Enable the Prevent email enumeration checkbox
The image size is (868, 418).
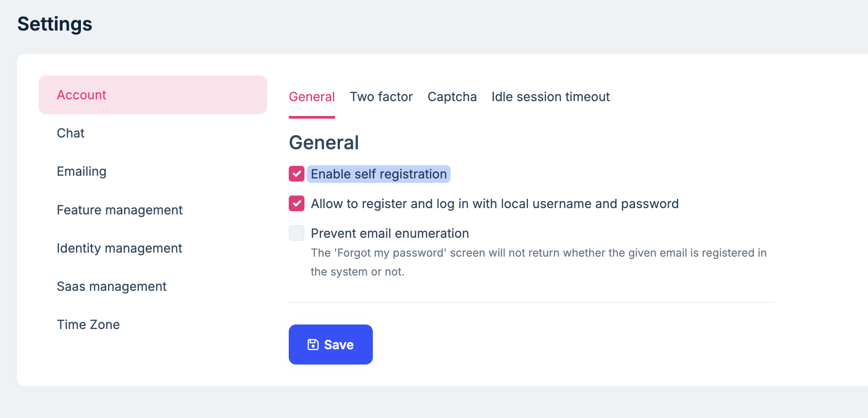point(297,233)
